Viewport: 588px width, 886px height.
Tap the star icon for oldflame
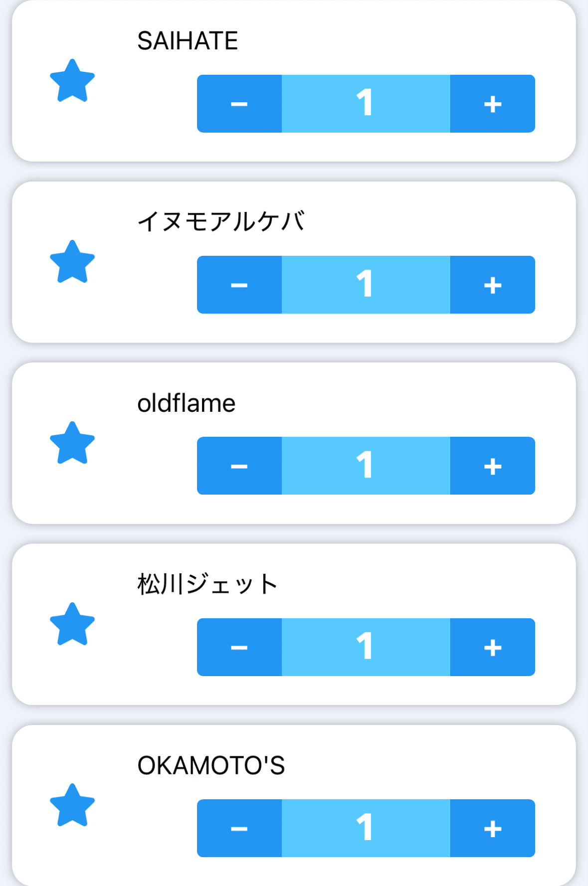(x=72, y=443)
